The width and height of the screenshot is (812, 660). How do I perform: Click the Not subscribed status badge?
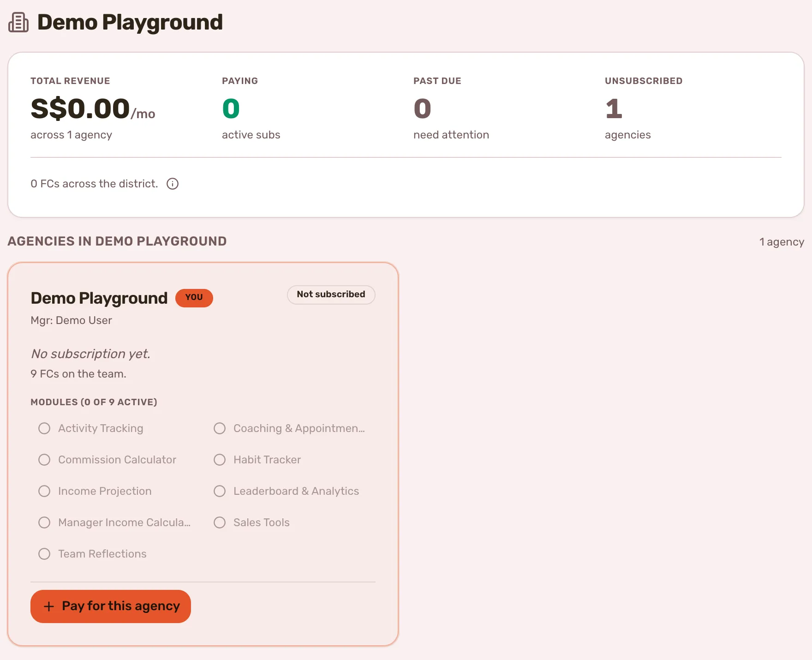(331, 294)
